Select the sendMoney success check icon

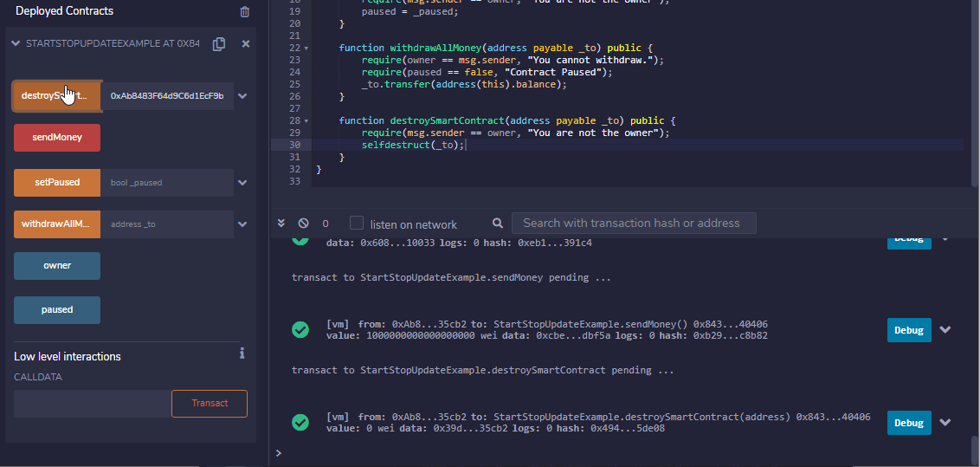[300, 330]
